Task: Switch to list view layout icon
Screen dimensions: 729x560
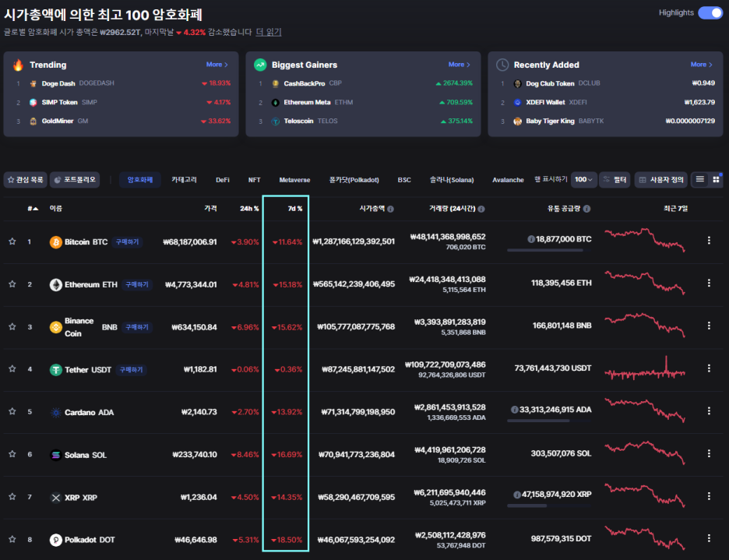Action: 699,180
